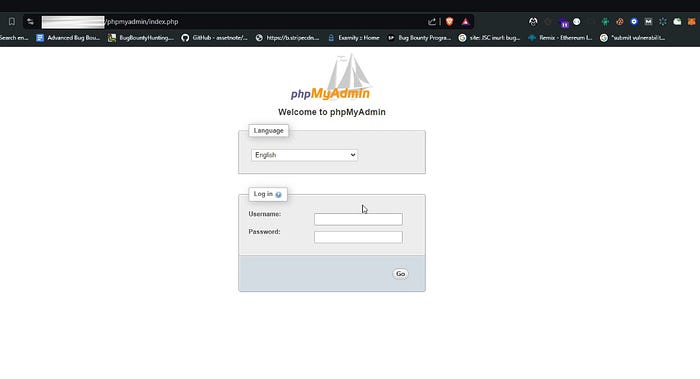Click the Username: label
Image resolution: width=700 pixels, height=379 pixels.
coord(265,214)
